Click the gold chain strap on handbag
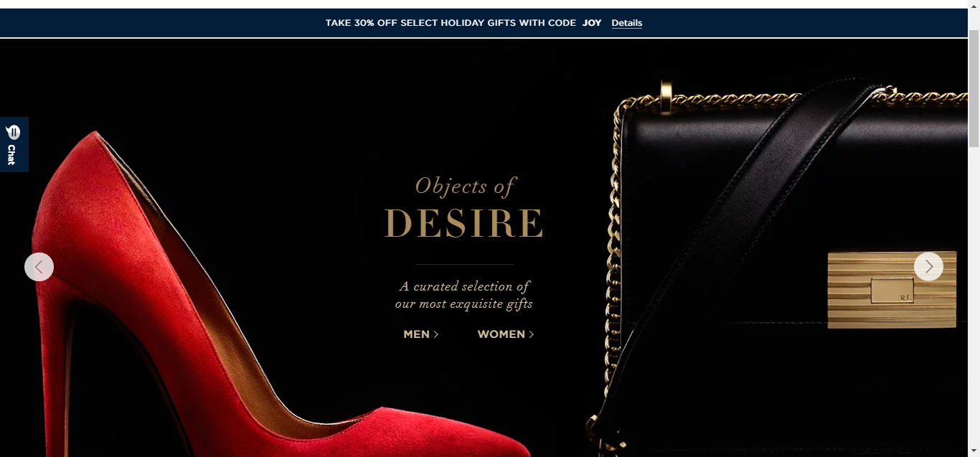980x457 pixels. click(x=613, y=265)
